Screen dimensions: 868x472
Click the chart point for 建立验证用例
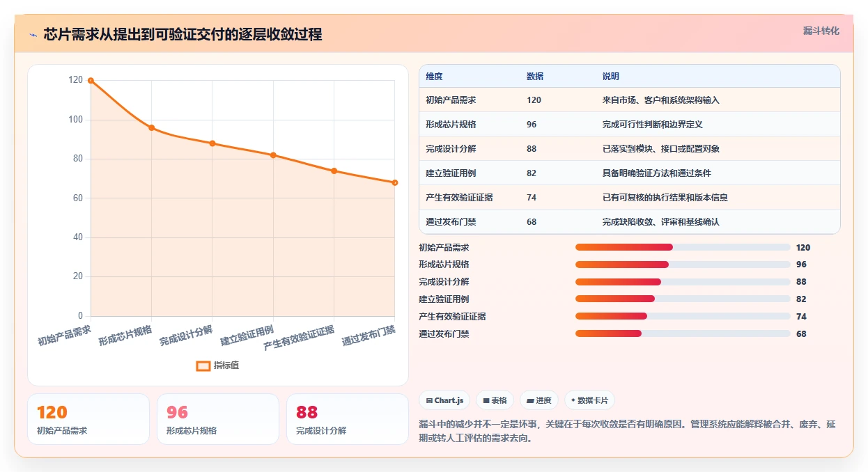[x=273, y=155]
